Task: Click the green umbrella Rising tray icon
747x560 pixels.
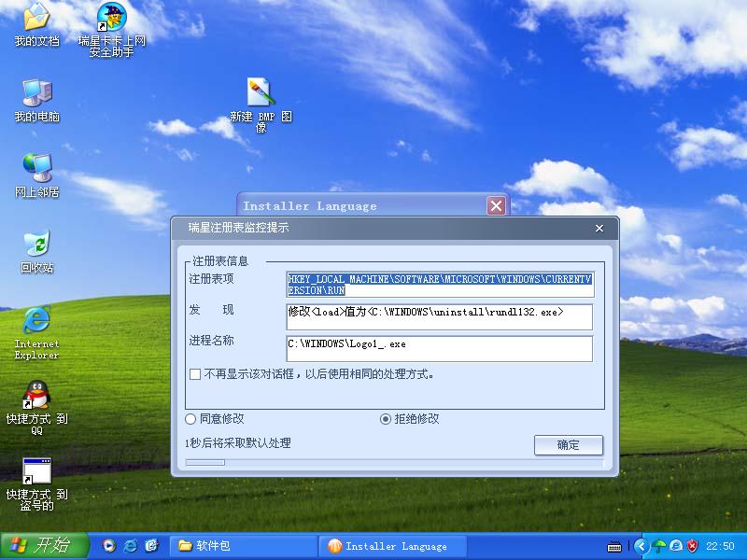Action: 659,546
